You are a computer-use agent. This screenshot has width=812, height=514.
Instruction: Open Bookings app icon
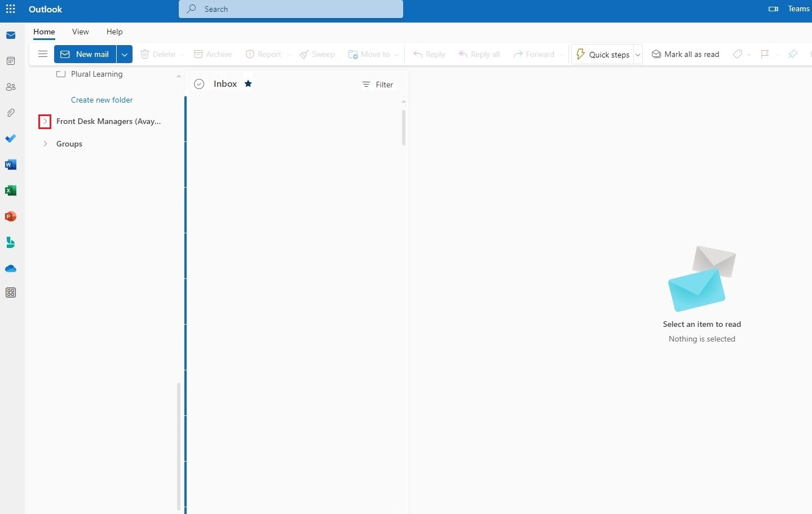(x=11, y=242)
